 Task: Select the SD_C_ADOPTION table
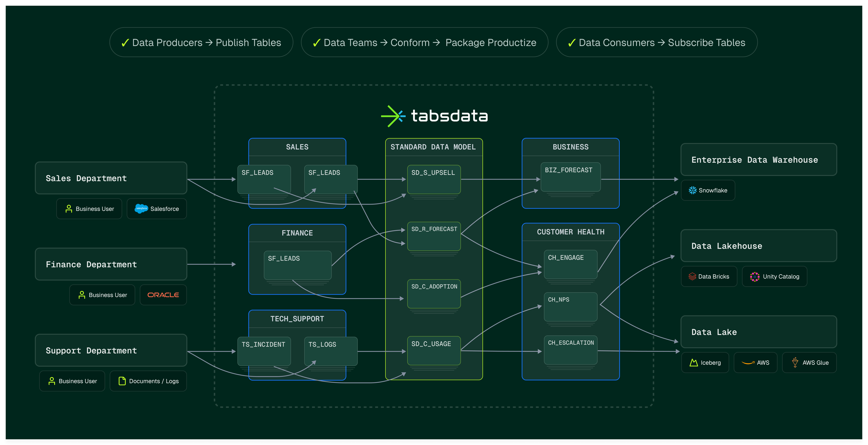point(434,294)
